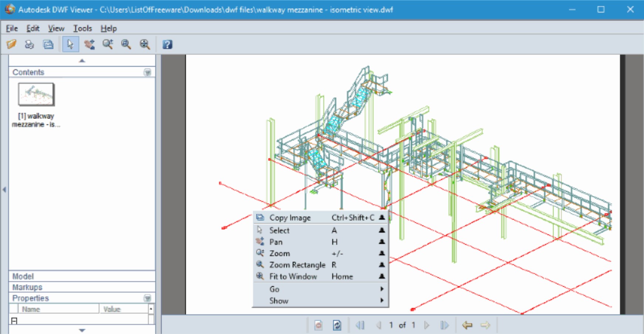Click the Autodesk DWF Viewer title bar icon
The width and height of the screenshot is (644, 334).
(10, 9)
